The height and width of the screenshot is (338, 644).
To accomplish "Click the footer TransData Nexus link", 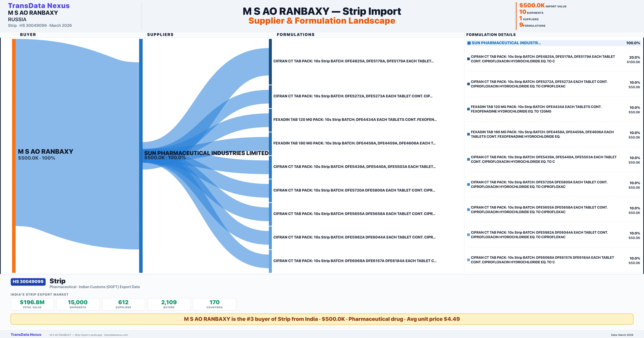I will tap(26, 335).
